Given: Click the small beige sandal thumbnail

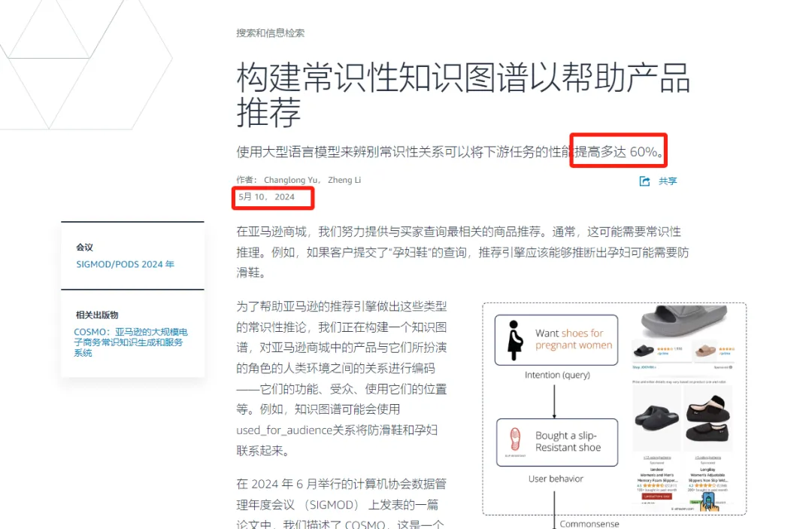Looking at the screenshot, I should (x=706, y=351).
